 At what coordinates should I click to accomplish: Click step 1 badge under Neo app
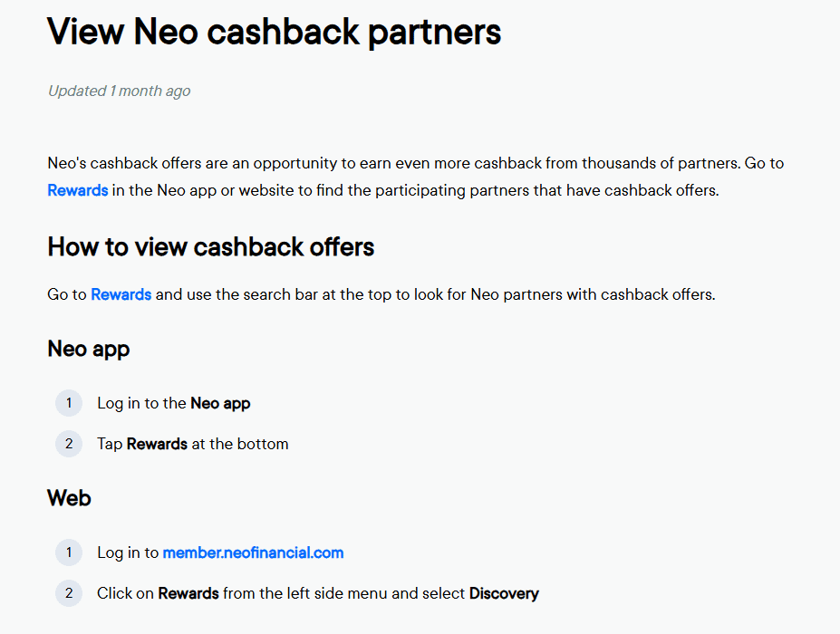coord(69,403)
